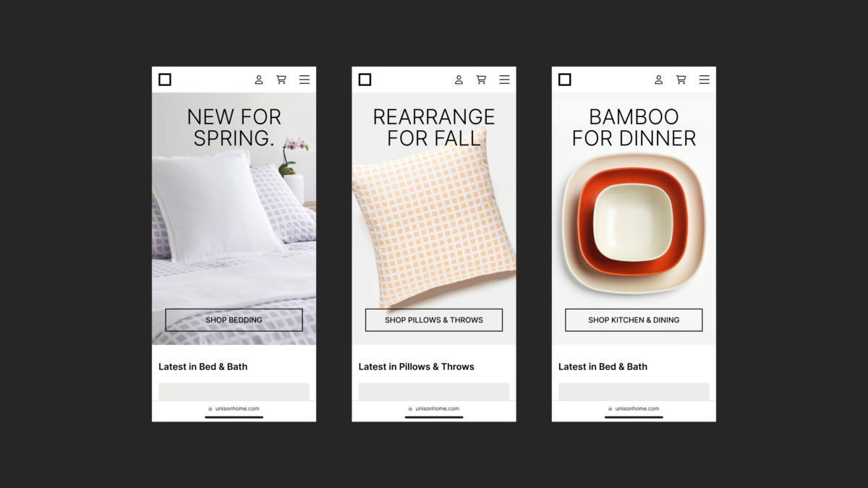The width and height of the screenshot is (868, 488).
Task: Click the Shop Pillows & Throws button
Action: [434, 320]
